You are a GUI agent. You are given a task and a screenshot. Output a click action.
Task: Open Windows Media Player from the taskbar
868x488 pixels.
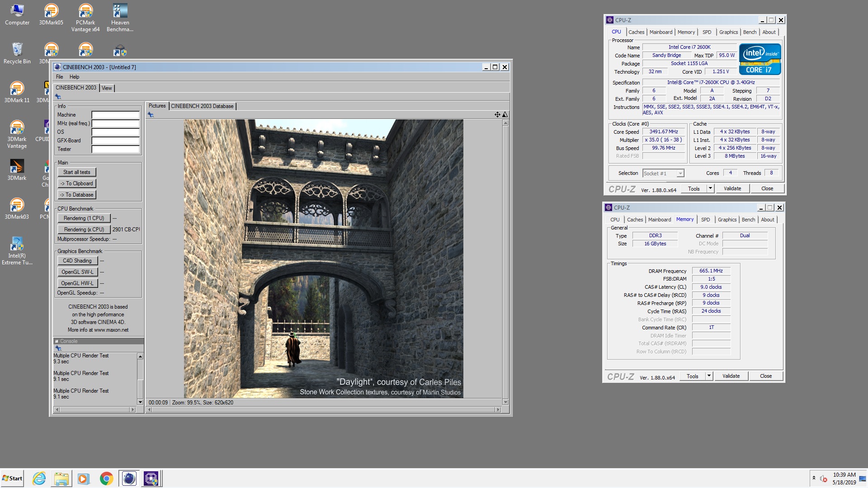(83, 478)
